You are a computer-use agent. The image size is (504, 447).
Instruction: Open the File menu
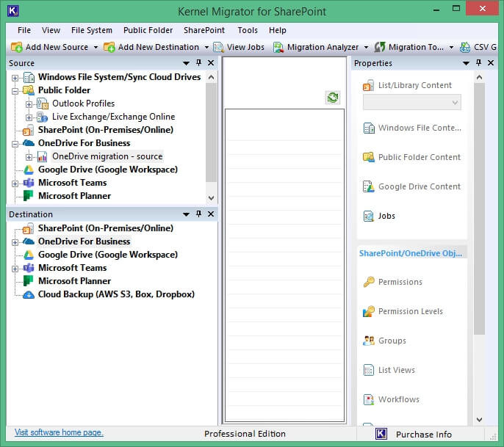(x=24, y=30)
